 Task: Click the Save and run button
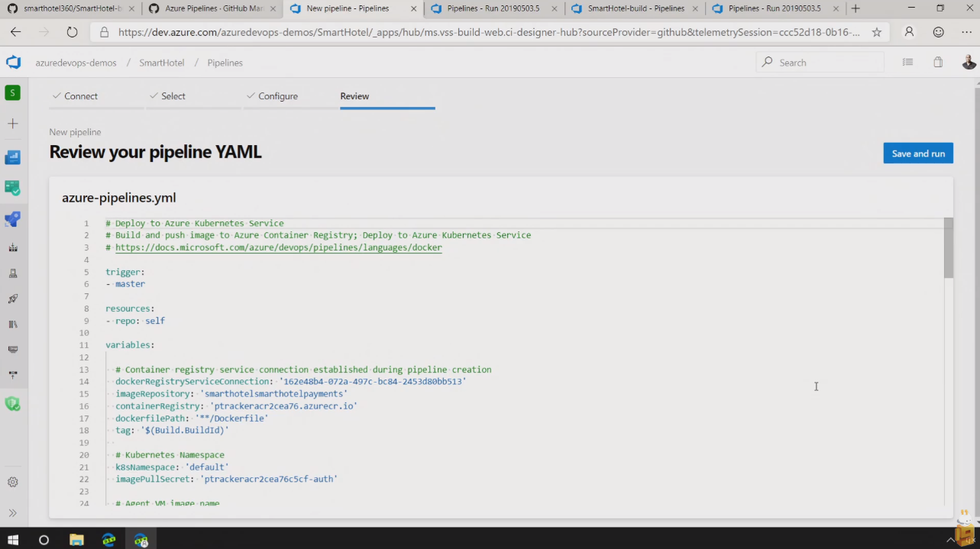[917, 153]
